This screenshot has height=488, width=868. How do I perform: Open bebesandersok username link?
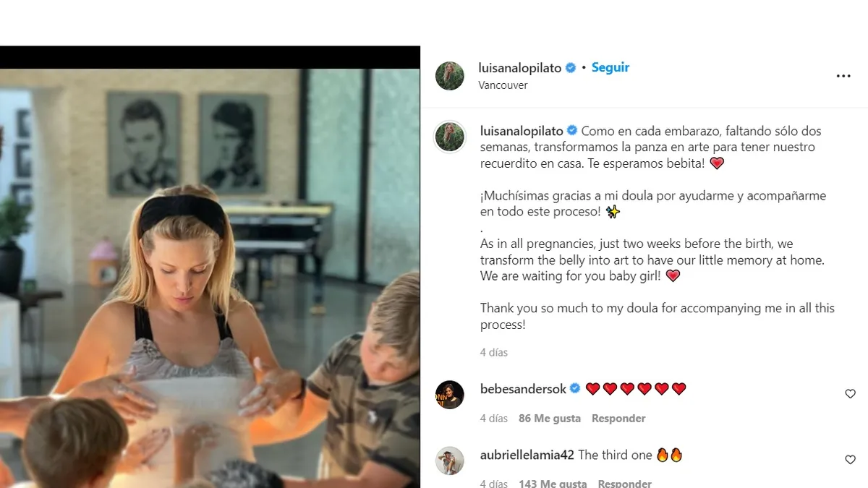coord(523,389)
